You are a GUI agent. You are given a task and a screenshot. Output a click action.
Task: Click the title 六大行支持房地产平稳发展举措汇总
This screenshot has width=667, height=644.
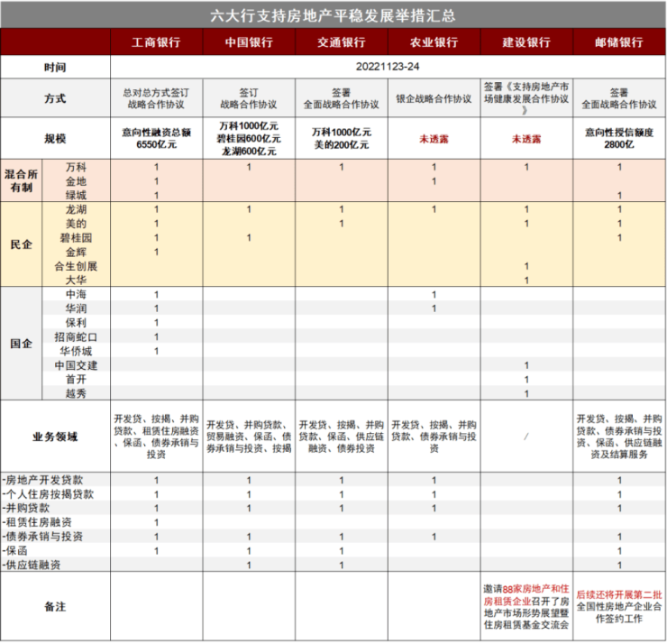pyautogui.click(x=333, y=15)
